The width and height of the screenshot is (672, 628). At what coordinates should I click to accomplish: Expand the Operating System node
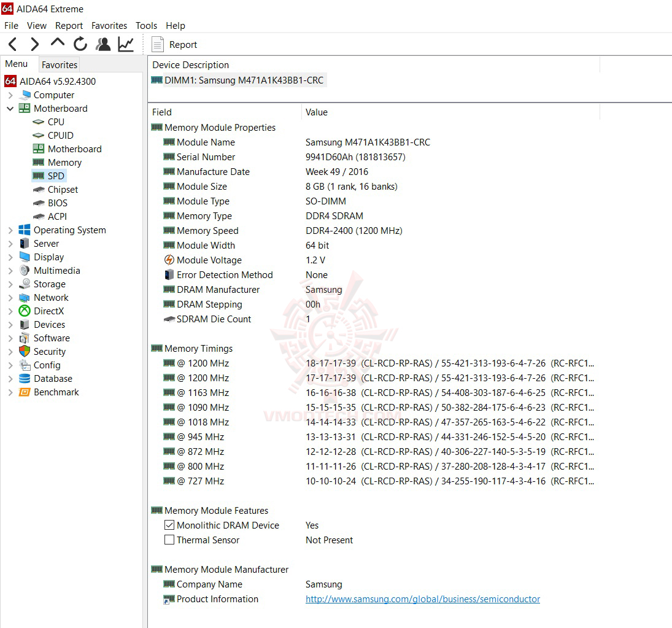pyautogui.click(x=10, y=230)
